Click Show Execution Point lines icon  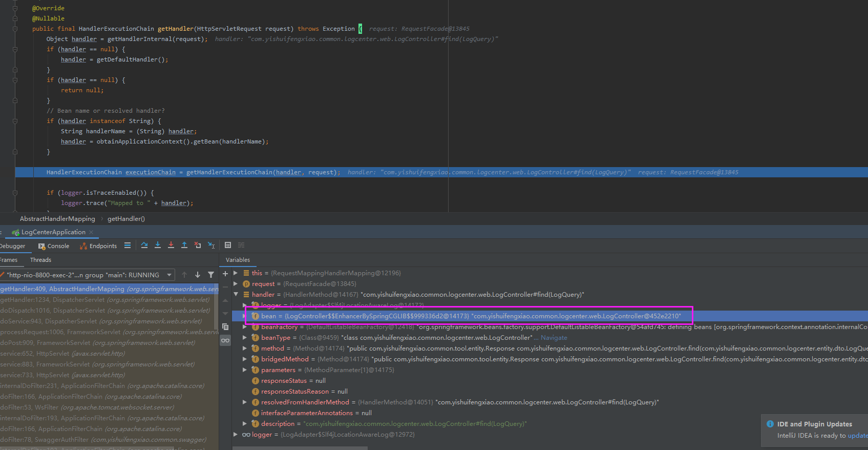(128, 246)
